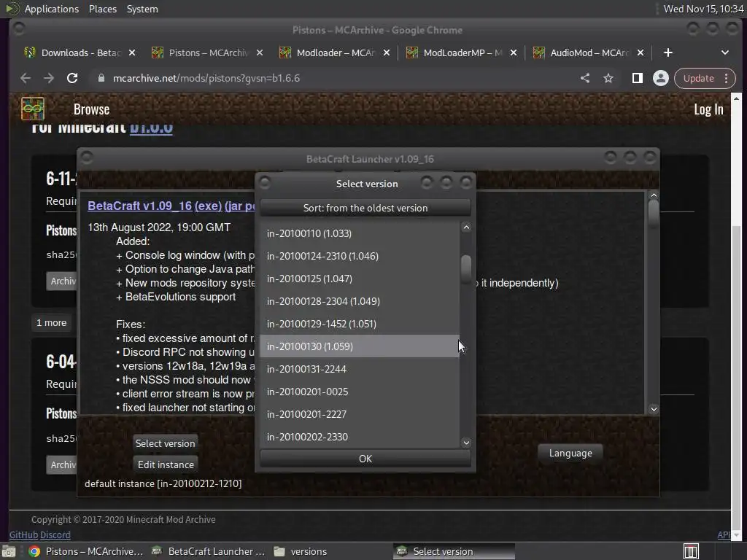Close the AudioMod – MCArchive tab
Viewport: 747px width, 560px height.
[x=640, y=52]
